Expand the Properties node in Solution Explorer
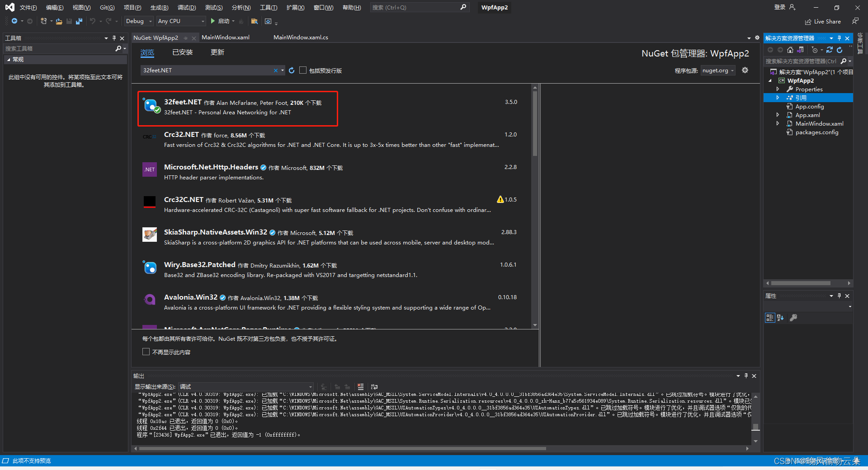The width and height of the screenshot is (868, 470). (x=778, y=89)
